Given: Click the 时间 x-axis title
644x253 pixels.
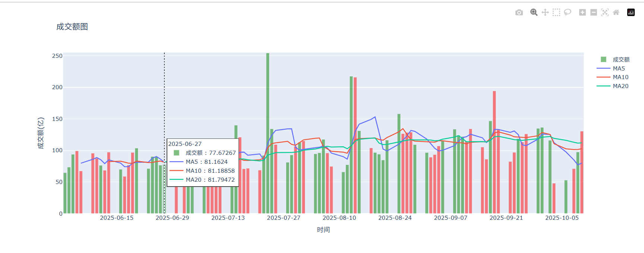Looking at the screenshot, I should pos(323,230).
